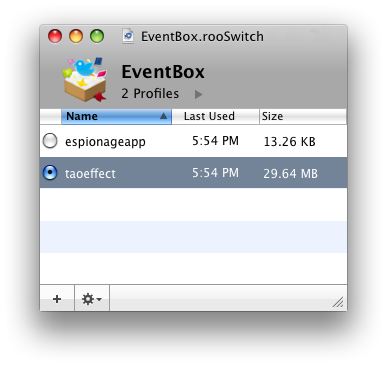The image size is (387, 366).
Task: Click the EventBox app icon
Action: tap(85, 79)
